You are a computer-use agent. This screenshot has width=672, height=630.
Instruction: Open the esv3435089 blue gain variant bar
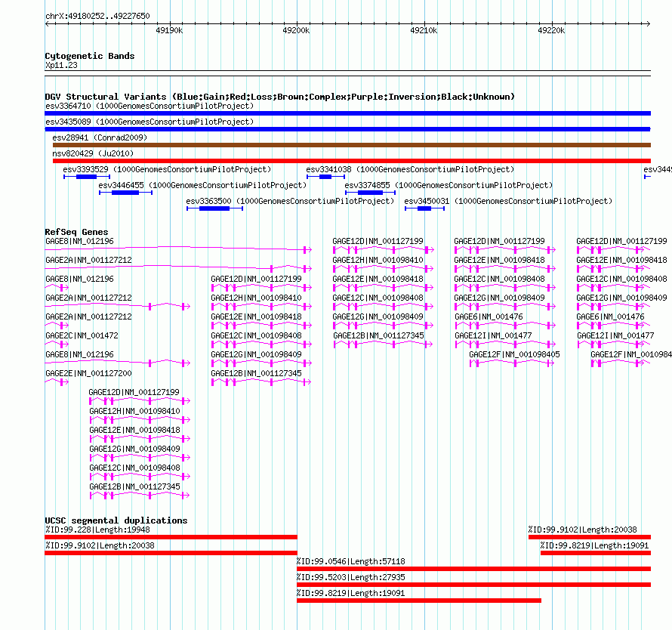point(347,129)
